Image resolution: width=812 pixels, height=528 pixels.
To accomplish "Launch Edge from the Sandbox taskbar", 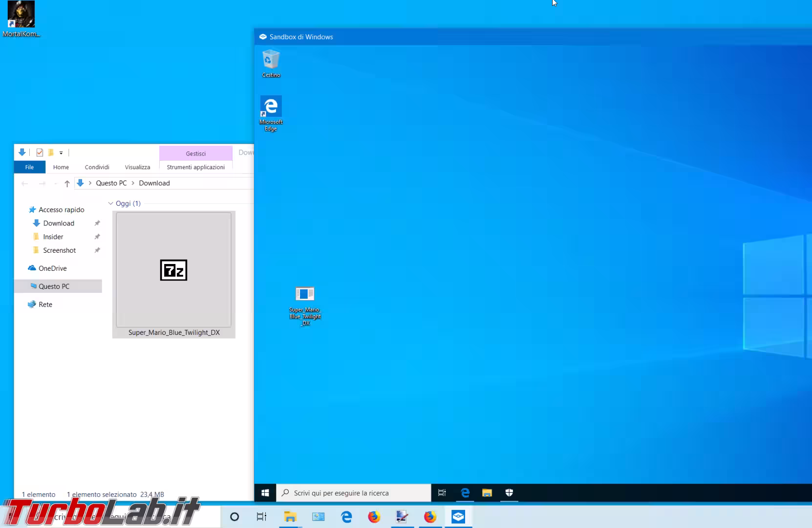I will tap(465, 493).
